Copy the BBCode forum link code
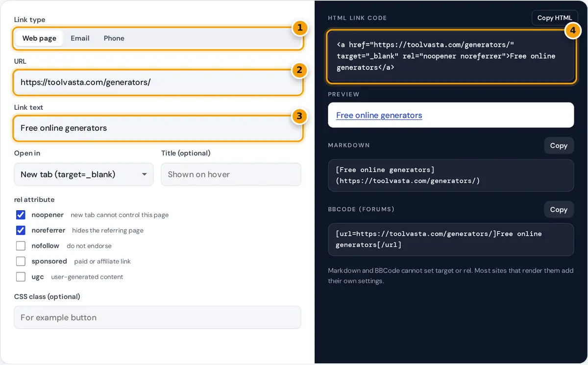Viewport: 588px width, 365px height. pos(559,210)
